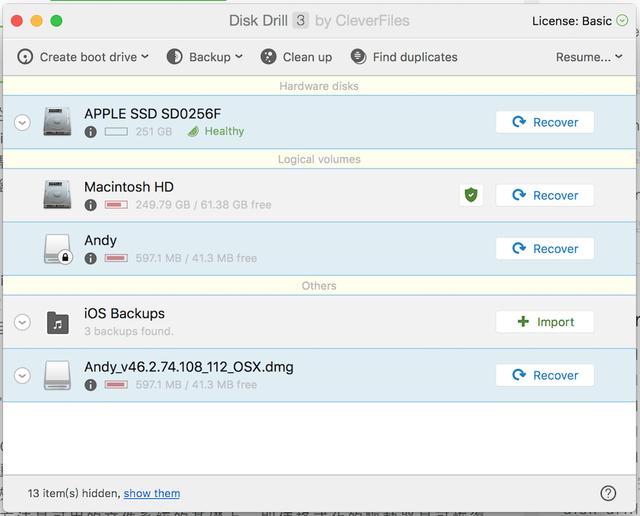Click the '251 GB' size text
The width and height of the screenshot is (640, 516).
(x=154, y=131)
